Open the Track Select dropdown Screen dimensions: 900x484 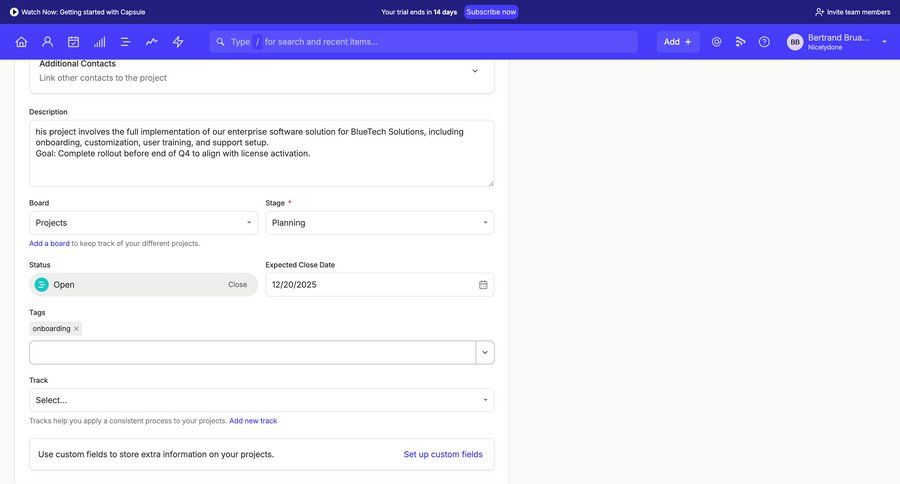[262, 400]
